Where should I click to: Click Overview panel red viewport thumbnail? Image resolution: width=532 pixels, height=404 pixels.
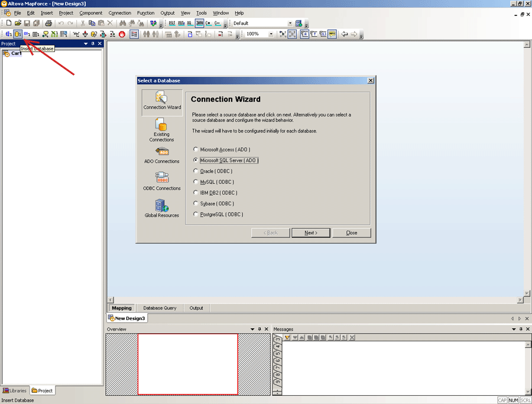187,364
